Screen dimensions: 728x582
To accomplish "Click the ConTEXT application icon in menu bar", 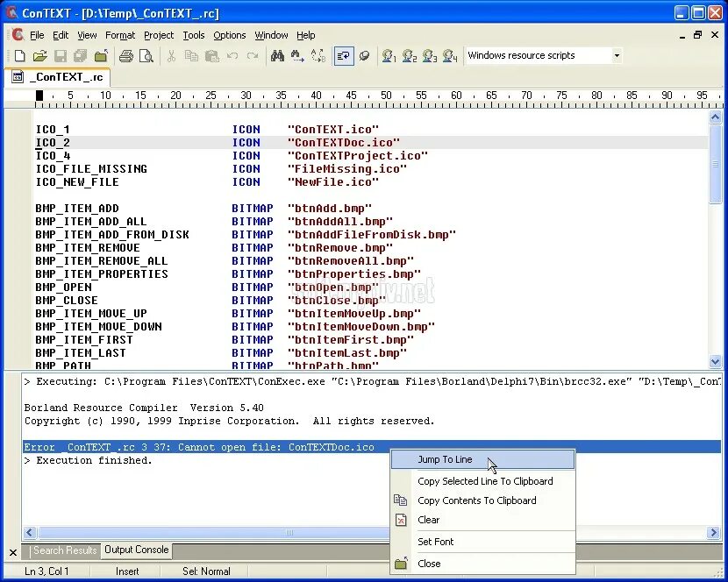I will point(18,35).
